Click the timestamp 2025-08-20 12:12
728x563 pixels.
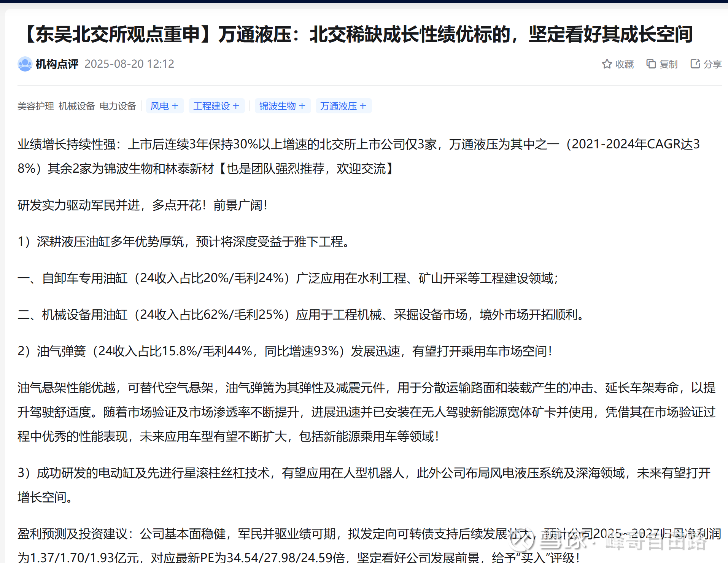coord(129,64)
